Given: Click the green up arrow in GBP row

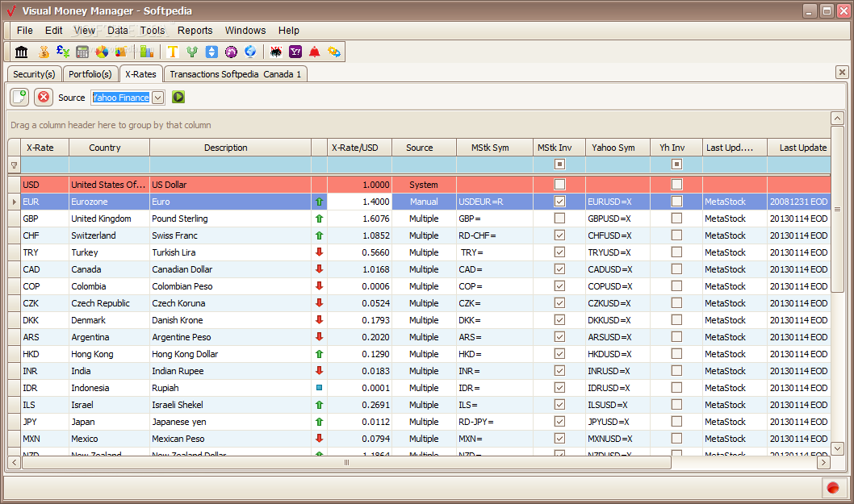Looking at the screenshot, I should 319,219.
